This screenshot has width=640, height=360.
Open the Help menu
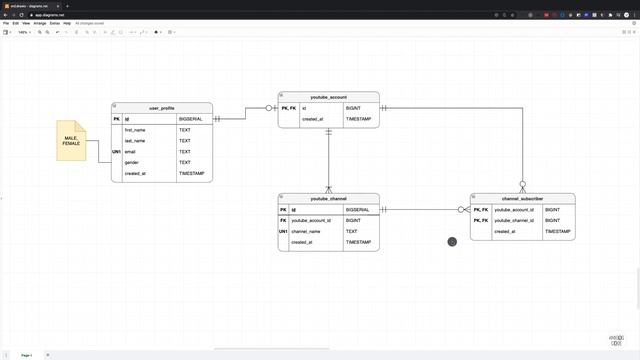67,23
